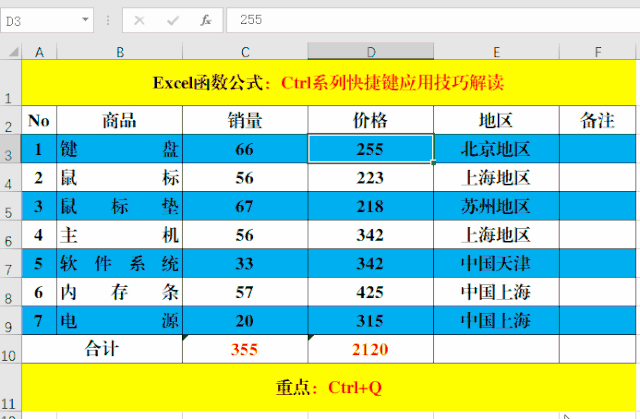Select the cell '键 盘'
The width and height of the screenshot is (640, 419).
tap(120, 149)
